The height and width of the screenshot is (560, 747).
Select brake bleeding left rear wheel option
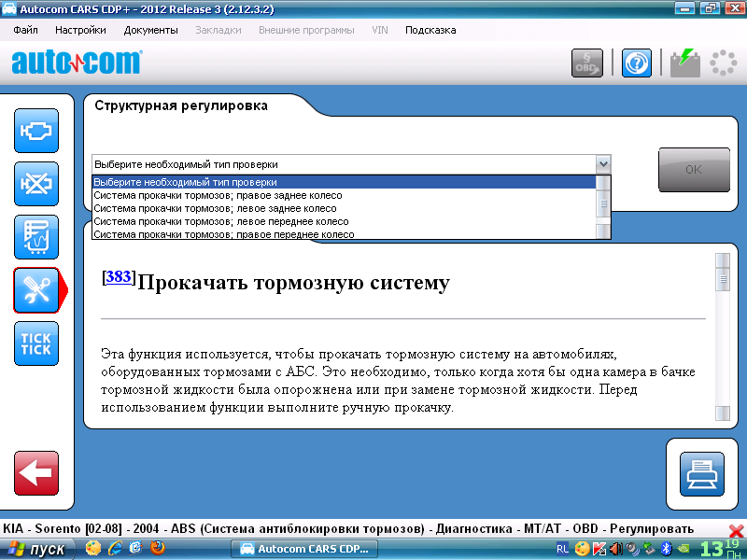(x=215, y=208)
